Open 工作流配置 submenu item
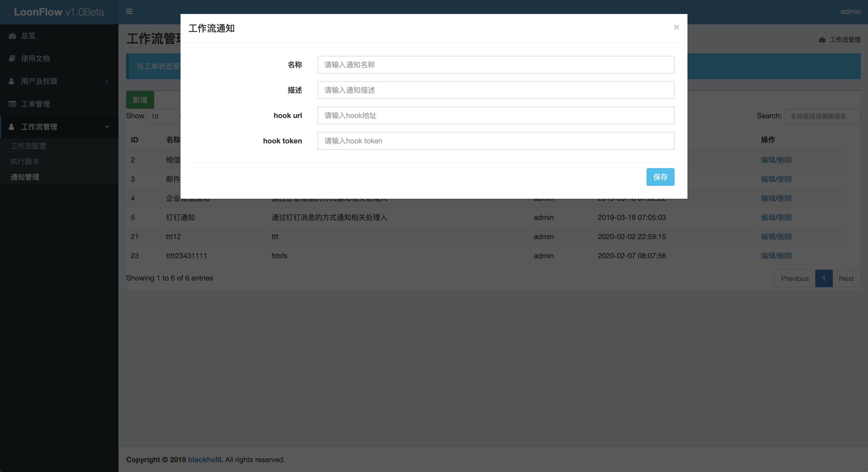868x472 pixels. point(28,146)
